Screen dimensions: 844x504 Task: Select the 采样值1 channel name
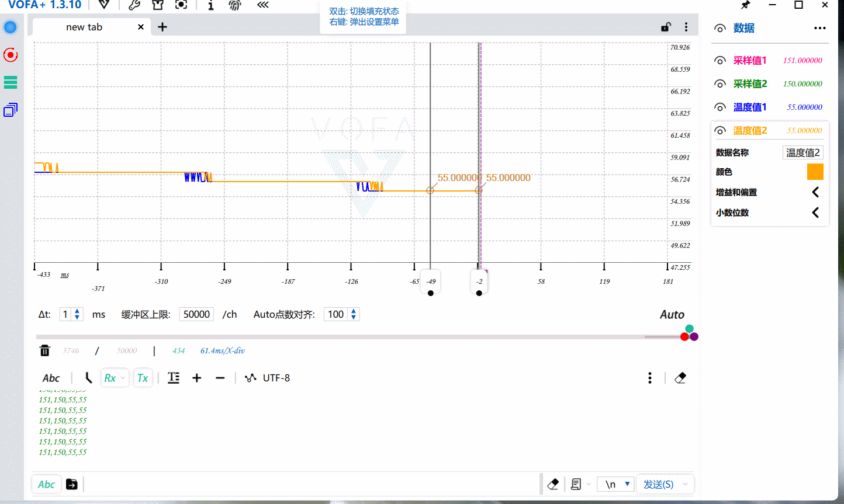click(750, 60)
